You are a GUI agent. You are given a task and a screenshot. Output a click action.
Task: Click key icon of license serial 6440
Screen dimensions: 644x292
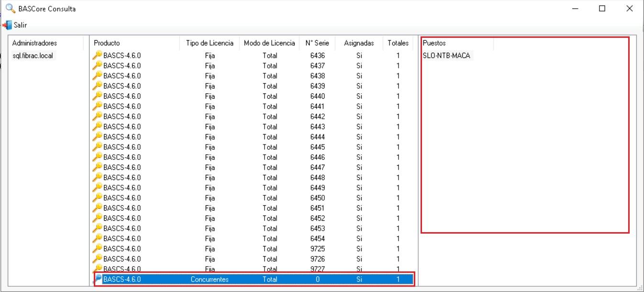[97, 96]
